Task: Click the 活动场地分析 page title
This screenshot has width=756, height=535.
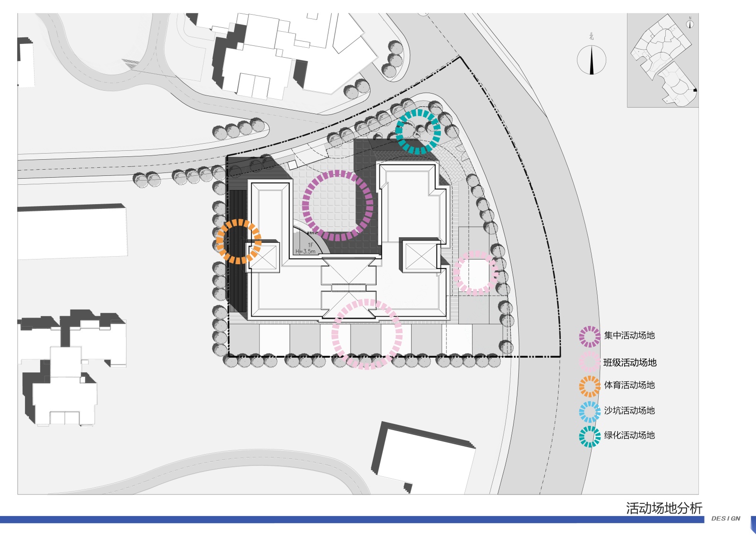Action: point(664,508)
